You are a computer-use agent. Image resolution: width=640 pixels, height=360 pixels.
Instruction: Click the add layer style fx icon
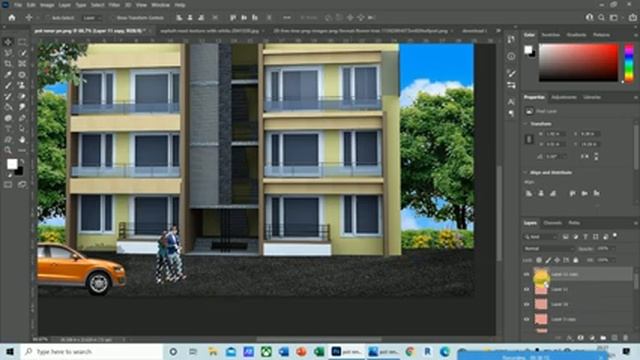569,338
